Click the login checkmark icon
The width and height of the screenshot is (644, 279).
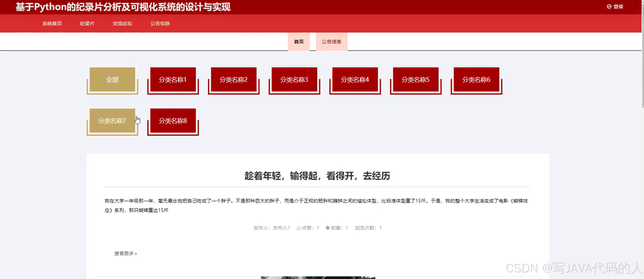tap(609, 6)
